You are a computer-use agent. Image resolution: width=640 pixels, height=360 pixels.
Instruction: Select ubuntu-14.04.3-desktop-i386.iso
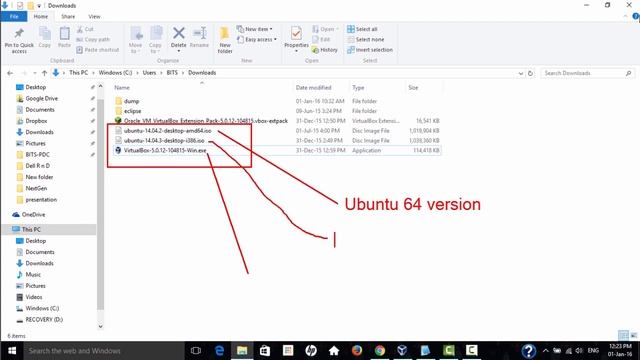164,140
